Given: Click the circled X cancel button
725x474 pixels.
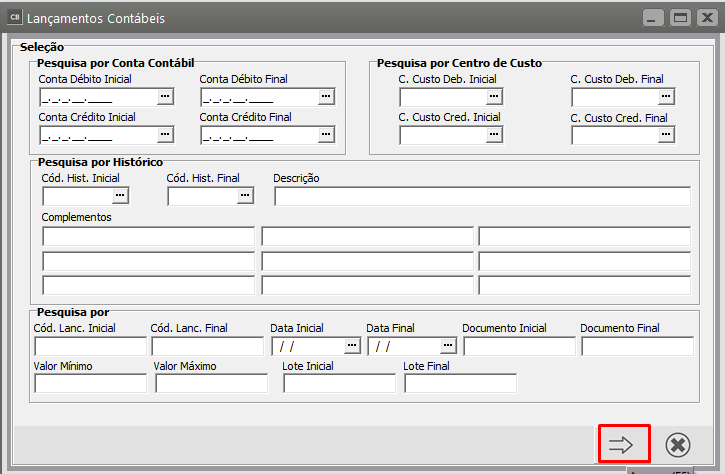Looking at the screenshot, I should pyautogui.click(x=677, y=444).
